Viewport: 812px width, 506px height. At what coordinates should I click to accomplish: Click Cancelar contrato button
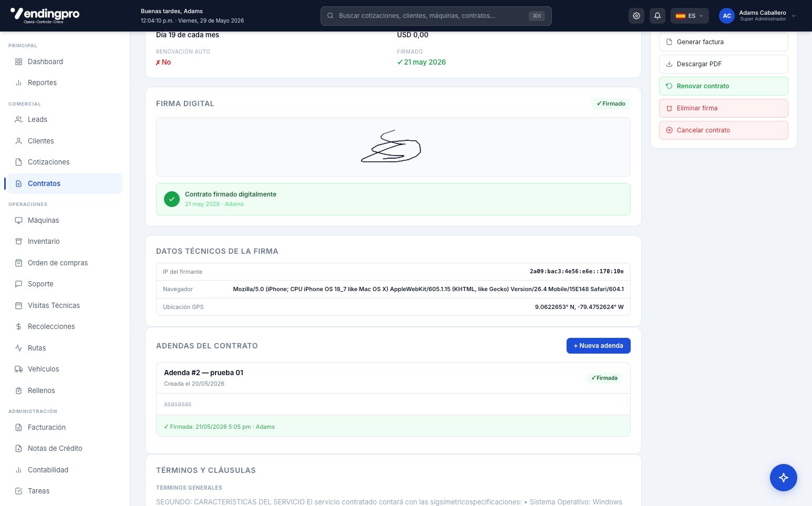723,130
